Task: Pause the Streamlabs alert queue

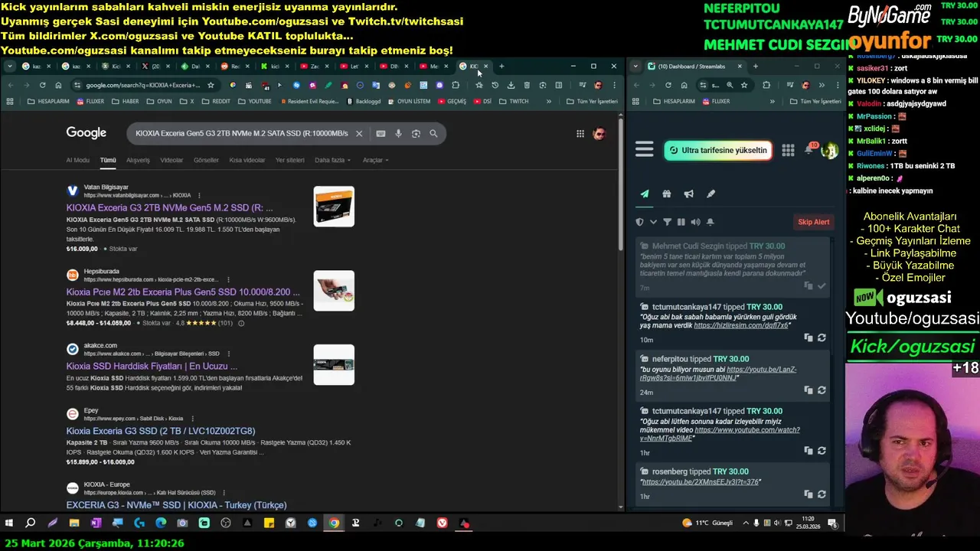Action: (681, 222)
